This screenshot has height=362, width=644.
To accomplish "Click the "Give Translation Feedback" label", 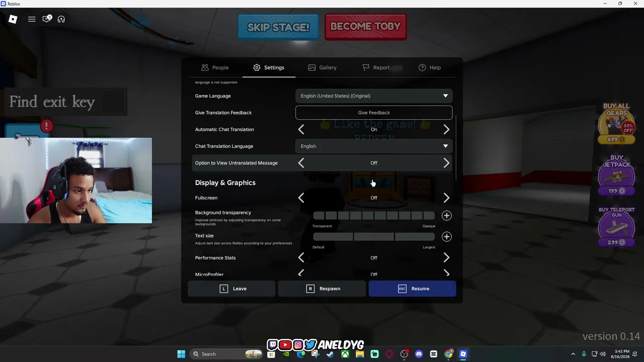I will pyautogui.click(x=223, y=113).
